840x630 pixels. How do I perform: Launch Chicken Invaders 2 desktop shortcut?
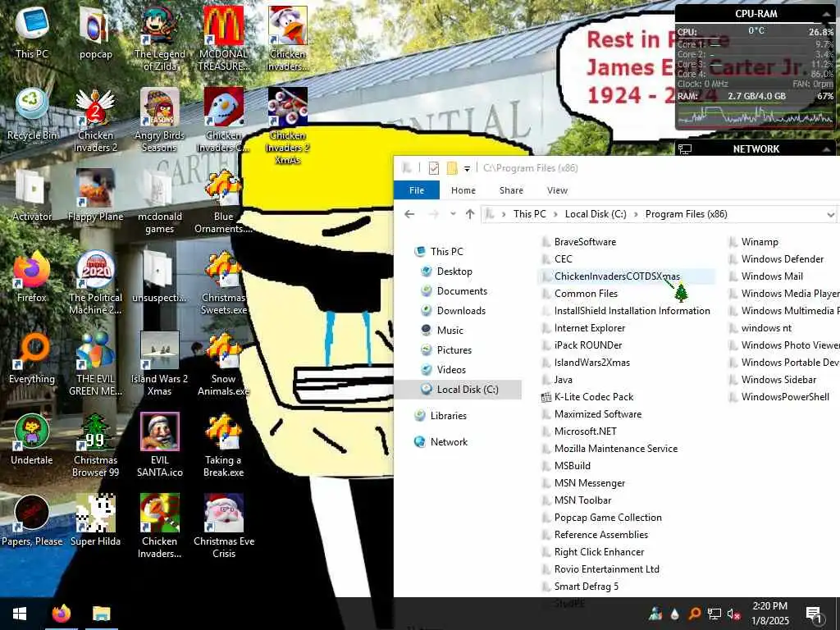tap(95, 120)
